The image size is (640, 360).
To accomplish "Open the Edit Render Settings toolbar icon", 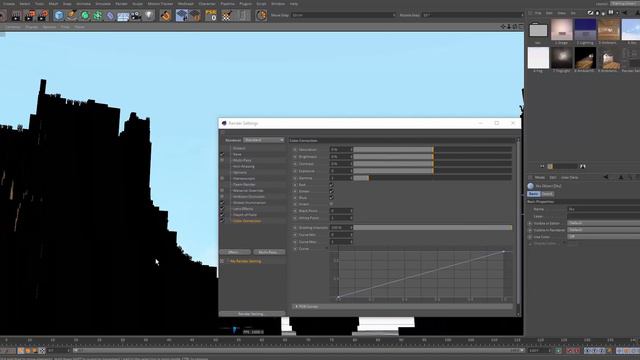I will [43, 16].
